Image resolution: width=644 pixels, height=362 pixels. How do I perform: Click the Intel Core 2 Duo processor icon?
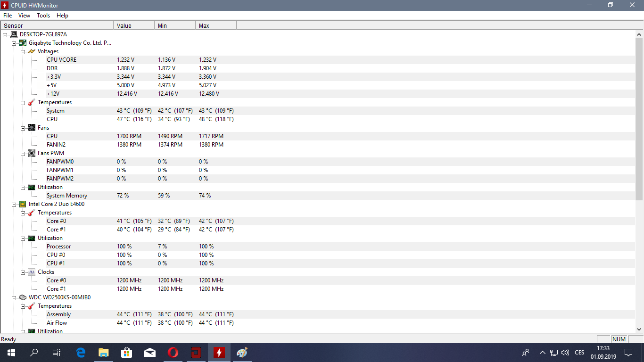pyautogui.click(x=22, y=204)
